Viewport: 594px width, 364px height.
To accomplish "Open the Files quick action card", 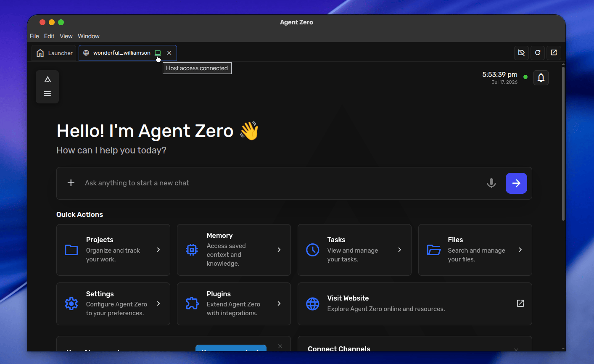I will tap(475, 250).
